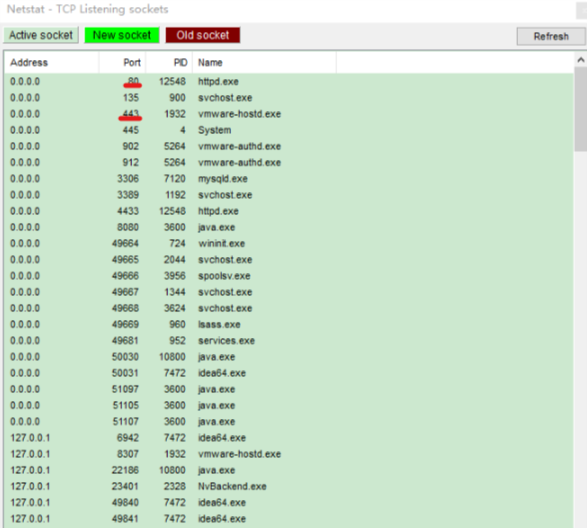The height and width of the screenshot is (528, 587).
Task: Sort by the Address column header
Action: [x=52, y=63]
